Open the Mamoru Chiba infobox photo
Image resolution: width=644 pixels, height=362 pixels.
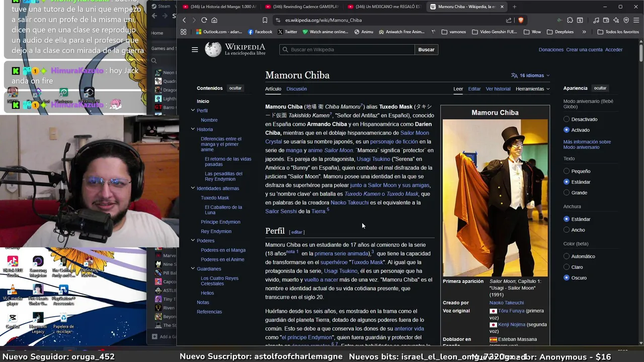click(x=495, y=198)
